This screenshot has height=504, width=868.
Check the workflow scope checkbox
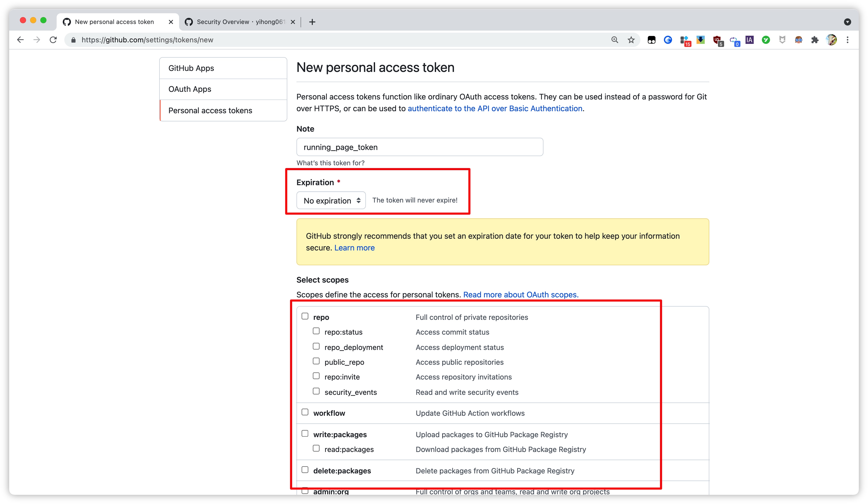click(305, 412)
